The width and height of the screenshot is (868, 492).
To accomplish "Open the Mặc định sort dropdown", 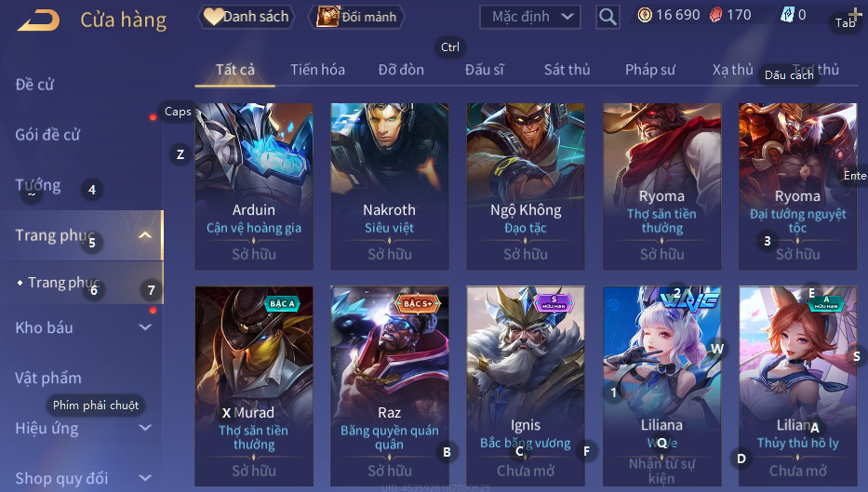I will coord(529,17).
